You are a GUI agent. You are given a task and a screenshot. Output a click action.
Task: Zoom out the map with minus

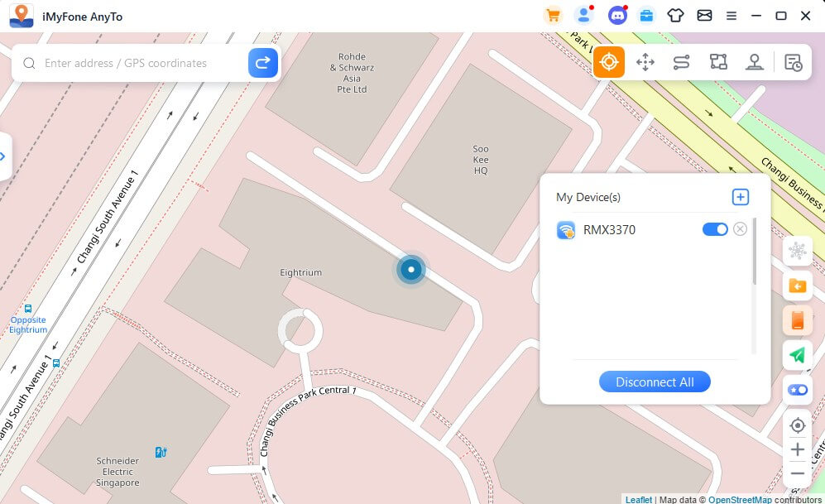798,473
